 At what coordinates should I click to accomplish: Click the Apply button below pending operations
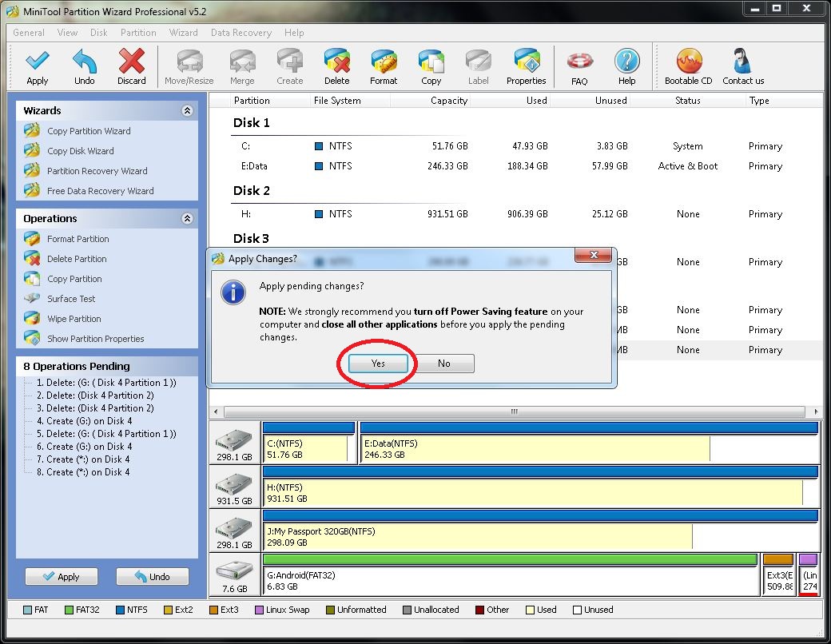click(62, 577)
